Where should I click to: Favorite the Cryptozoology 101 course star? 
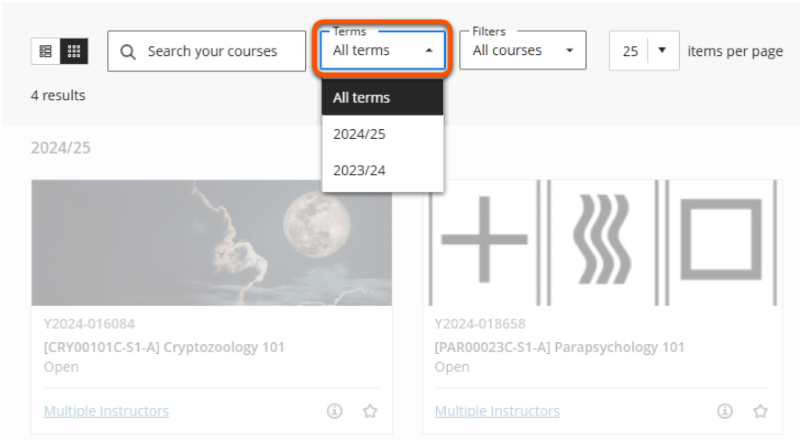click(x=369, y=411)
